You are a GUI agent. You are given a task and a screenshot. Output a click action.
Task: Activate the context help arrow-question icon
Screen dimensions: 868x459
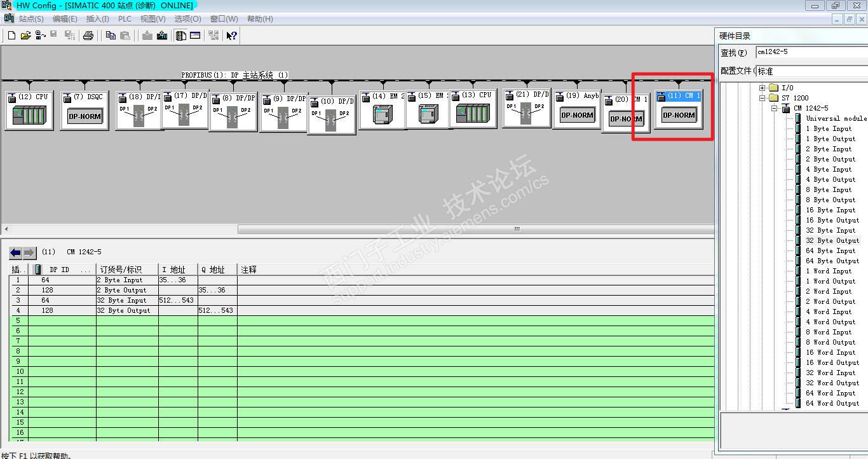(x=232, y=36)
